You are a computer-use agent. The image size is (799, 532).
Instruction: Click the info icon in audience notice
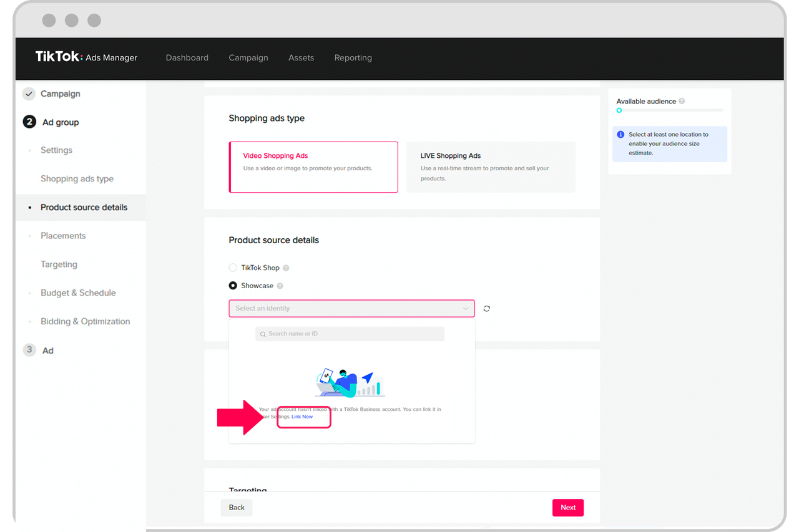coord(620,134)
